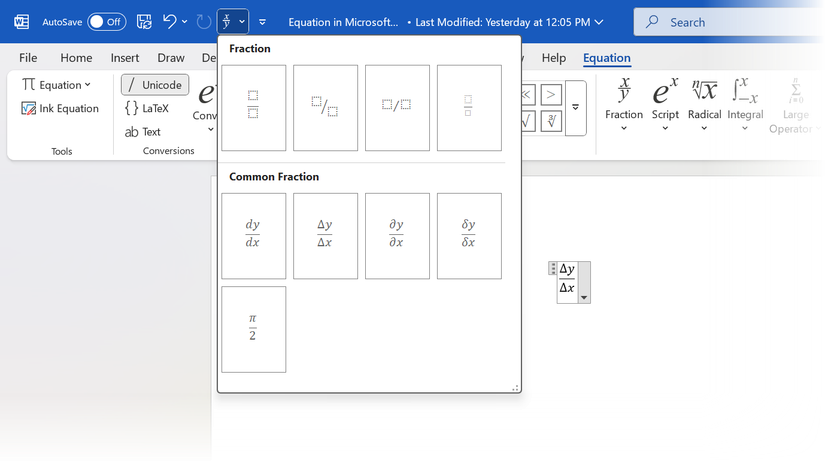Image resolution: width=825 pixels, height=462 pixels.
Task: Click the Redo icon
Action: [x=203, y=22]
